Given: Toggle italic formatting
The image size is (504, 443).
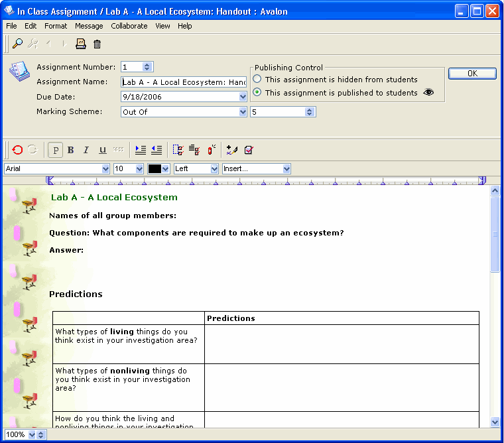Looking at the screenshot, I should (x=86, y=150).
